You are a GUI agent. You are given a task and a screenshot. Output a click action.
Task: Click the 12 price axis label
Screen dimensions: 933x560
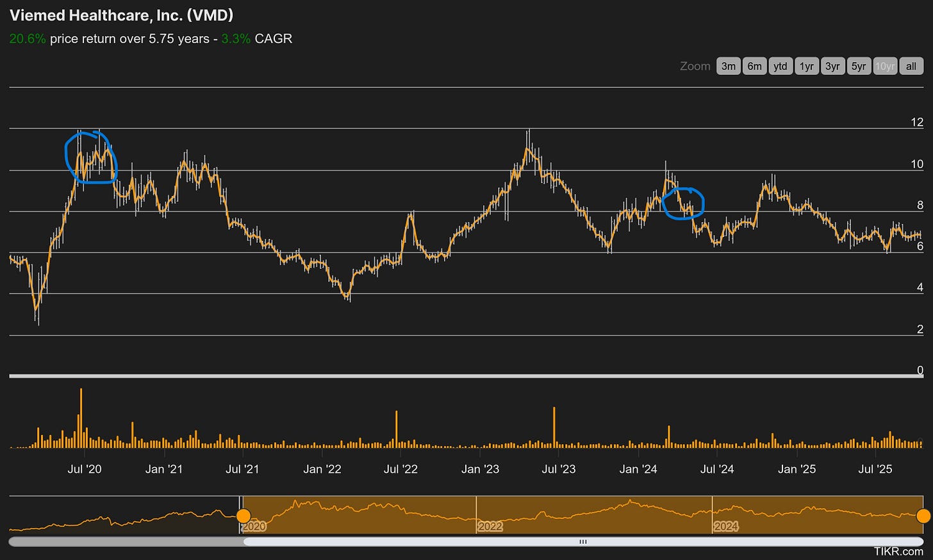[917, 122]
